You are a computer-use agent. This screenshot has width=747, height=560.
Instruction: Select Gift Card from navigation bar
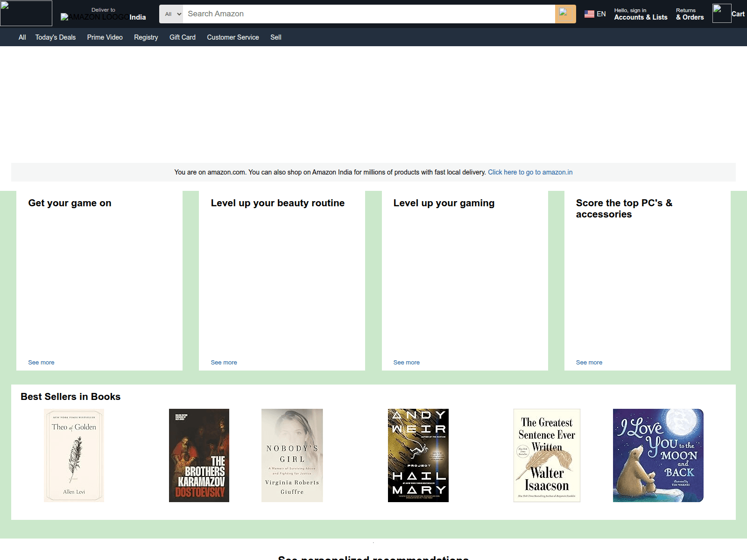182,37
